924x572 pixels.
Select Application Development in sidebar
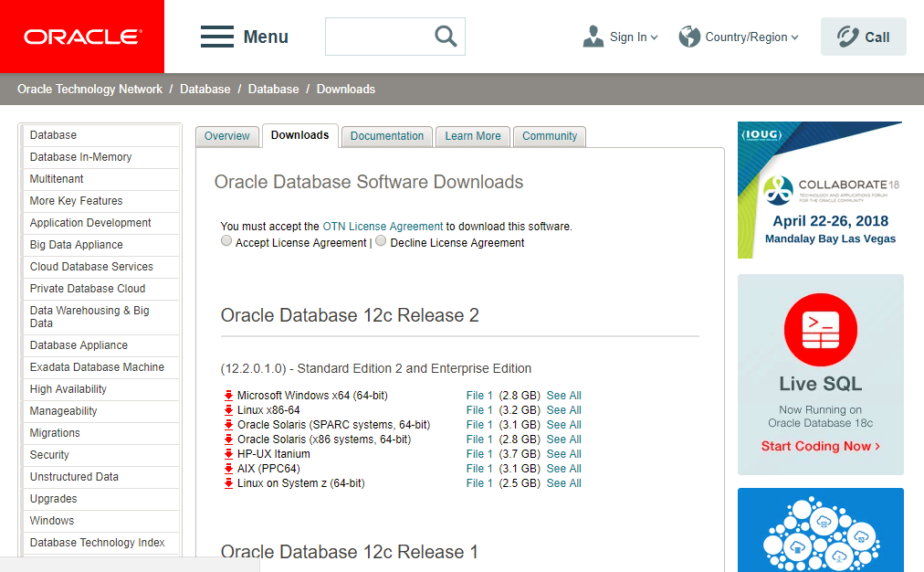coord(100,223)
